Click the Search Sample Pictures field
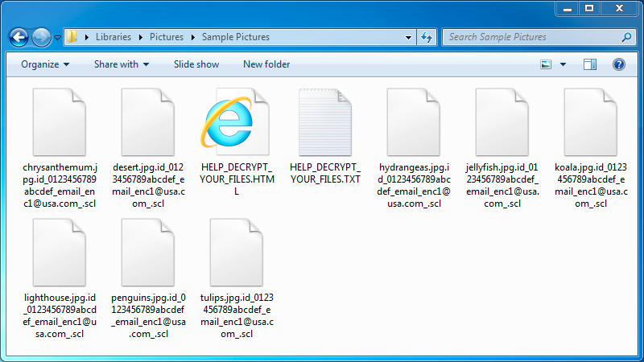Screen dimensions: 644x362 click(531, 37)
